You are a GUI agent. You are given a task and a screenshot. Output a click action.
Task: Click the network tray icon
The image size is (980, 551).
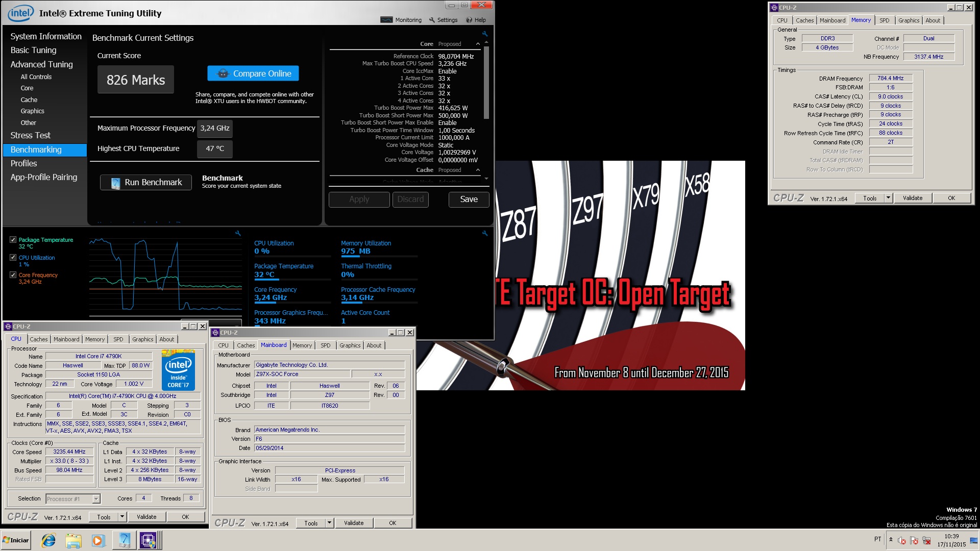click(926, 540)
